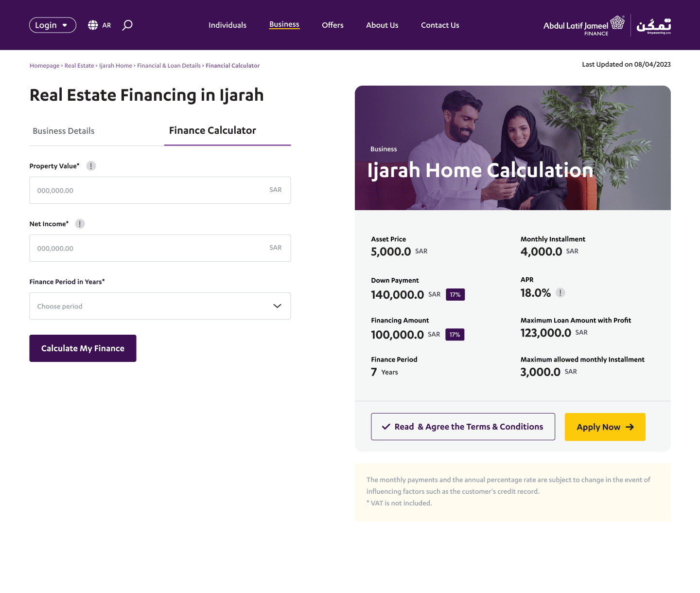Viewport: 700px width, 593px height.
Task: Switch language to AR
Action: [106, 25]
